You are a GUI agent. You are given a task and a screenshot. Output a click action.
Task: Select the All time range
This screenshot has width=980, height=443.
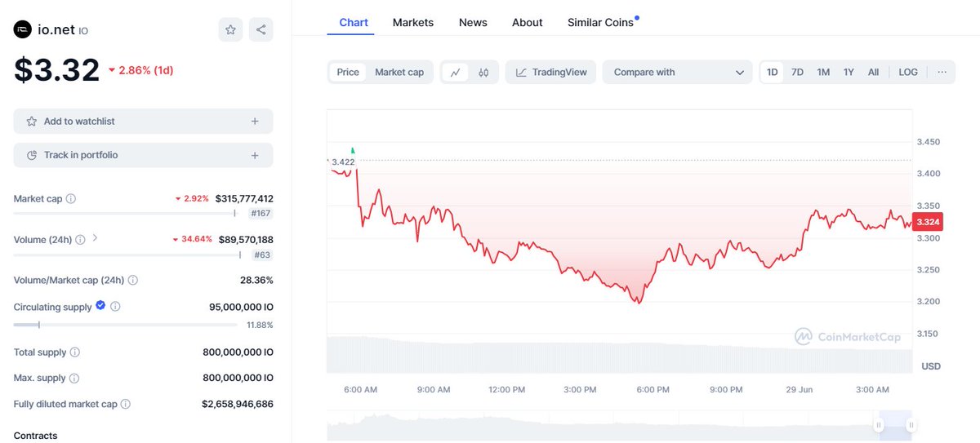(x=873, y=72)
